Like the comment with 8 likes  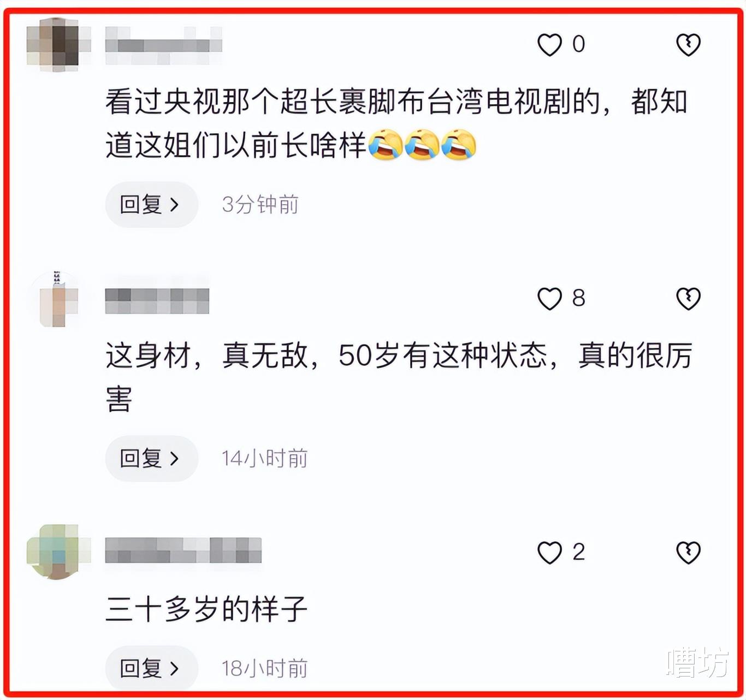coord(549,299)
